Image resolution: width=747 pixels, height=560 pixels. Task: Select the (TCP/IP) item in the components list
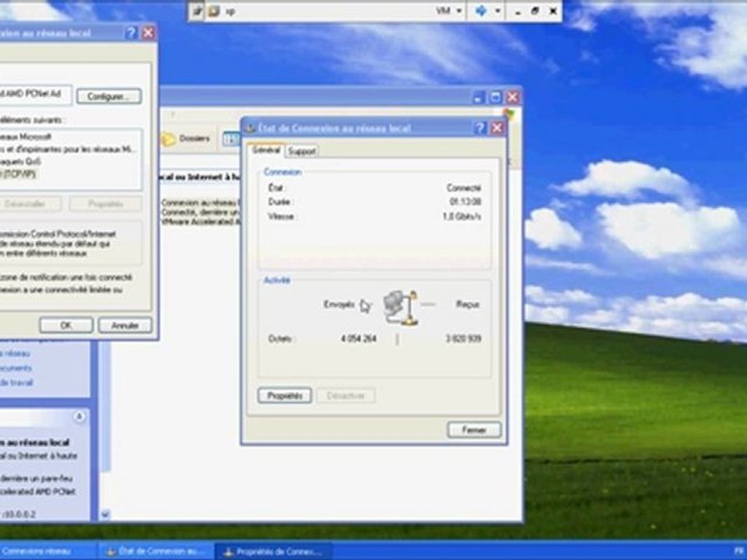click(x=18, y=174)
